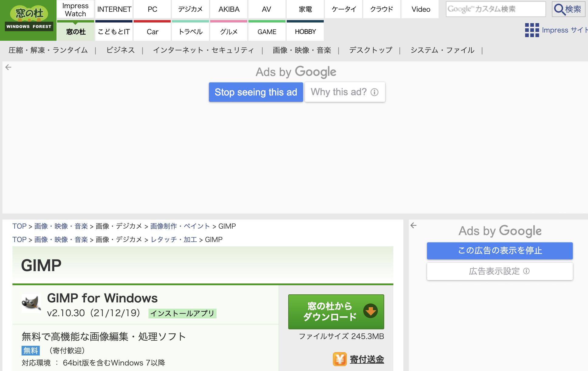Focus the Google カスタム検索 input field
This screenshot has width=588, height=371.
[496, 9]
